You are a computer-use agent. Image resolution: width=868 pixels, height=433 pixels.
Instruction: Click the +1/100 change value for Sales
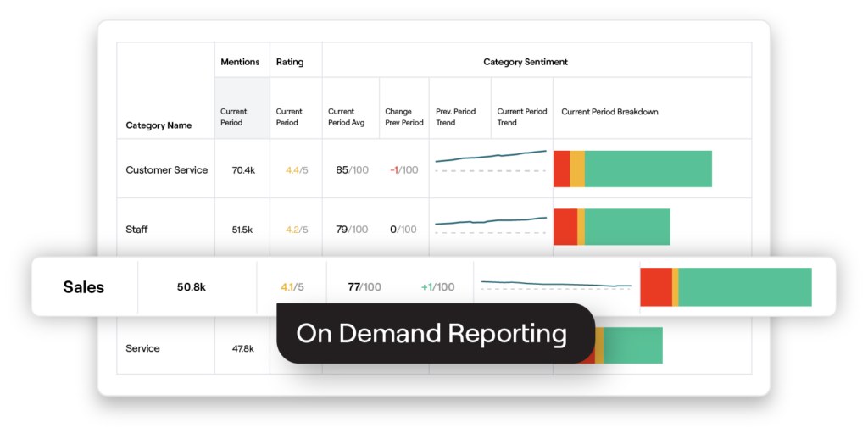437,287
